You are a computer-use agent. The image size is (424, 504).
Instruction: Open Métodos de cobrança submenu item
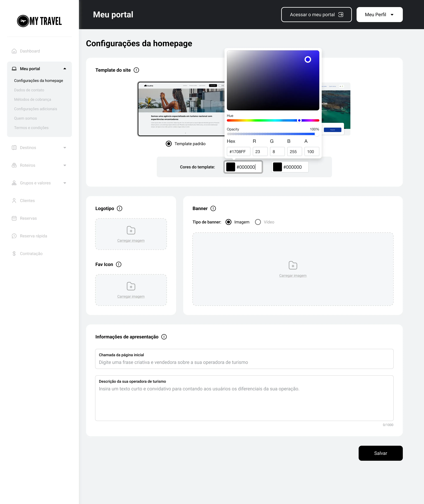coord(32,99)
